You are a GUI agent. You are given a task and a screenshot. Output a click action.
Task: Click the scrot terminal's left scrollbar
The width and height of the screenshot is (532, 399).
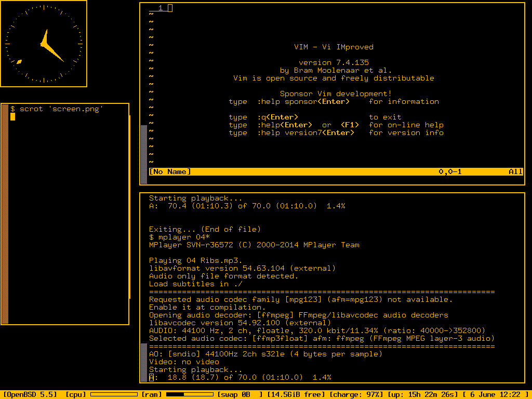coord(5,213)
